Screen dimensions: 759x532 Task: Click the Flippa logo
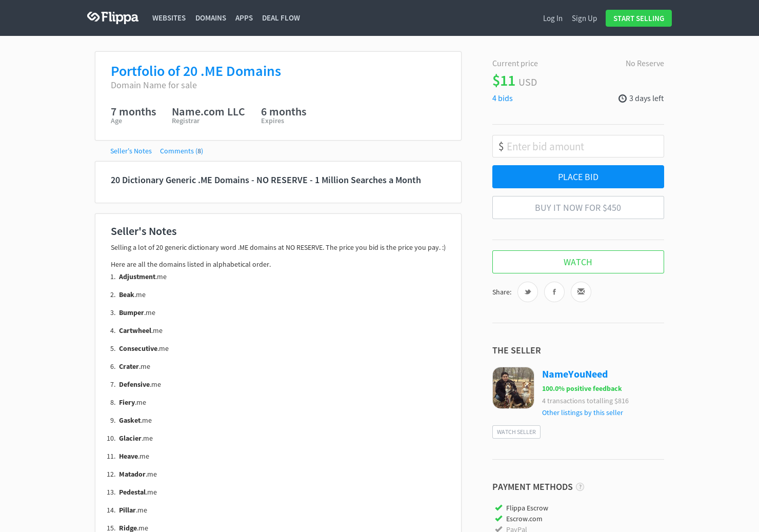[x=113, y=17]
